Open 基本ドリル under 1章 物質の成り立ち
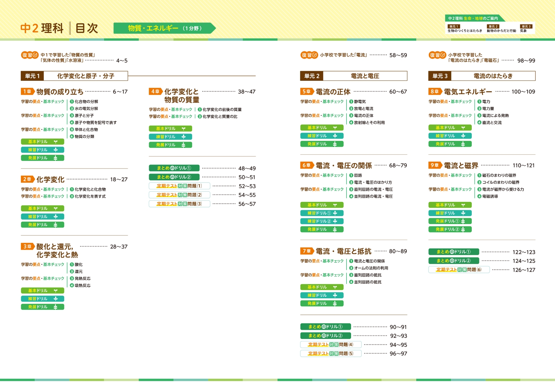Viewport: 555px width, 392px height. 42,142
